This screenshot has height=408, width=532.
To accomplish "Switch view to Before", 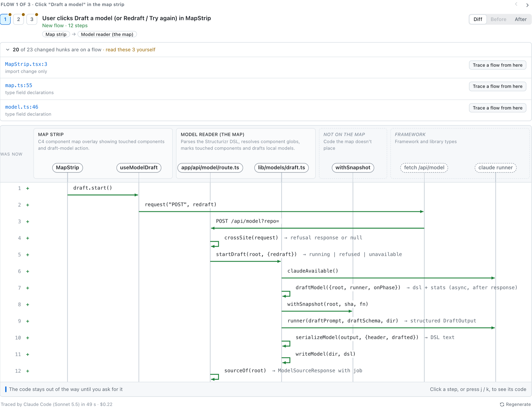I will [498, 19].
